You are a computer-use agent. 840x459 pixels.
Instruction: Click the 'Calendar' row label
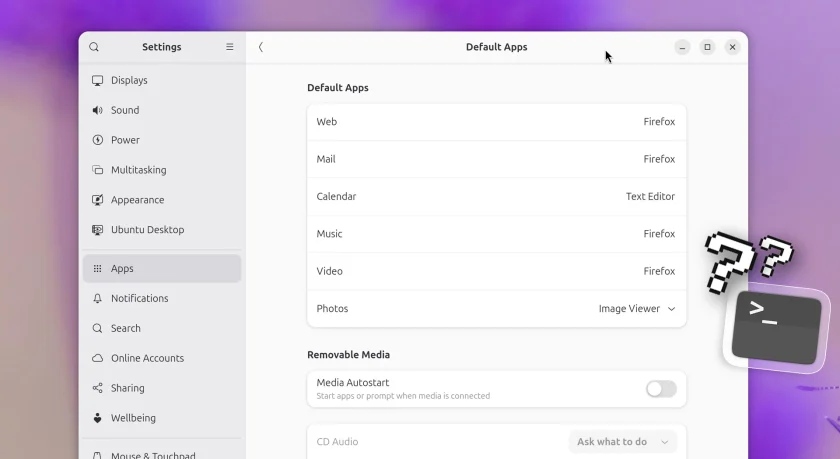[336, 197]
